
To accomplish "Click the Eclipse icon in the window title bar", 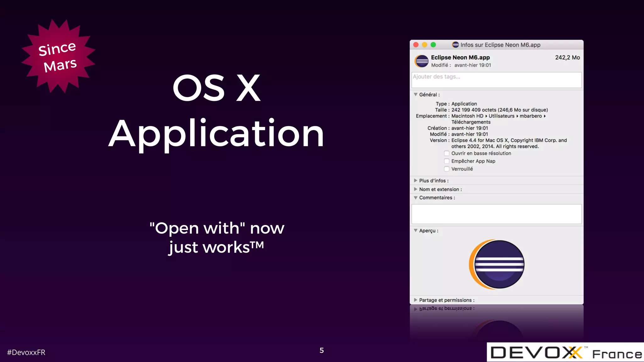I will (455, 45).
